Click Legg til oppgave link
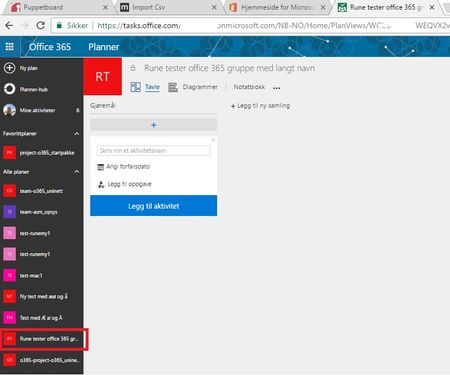The width and height of the screenshot is (450, 375). pos(129,184)
